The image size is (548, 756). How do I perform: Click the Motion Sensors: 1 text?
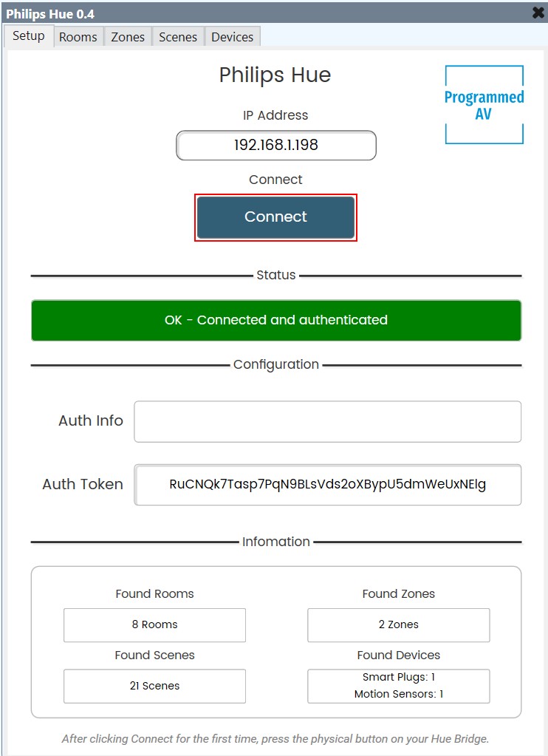point(399,694)
